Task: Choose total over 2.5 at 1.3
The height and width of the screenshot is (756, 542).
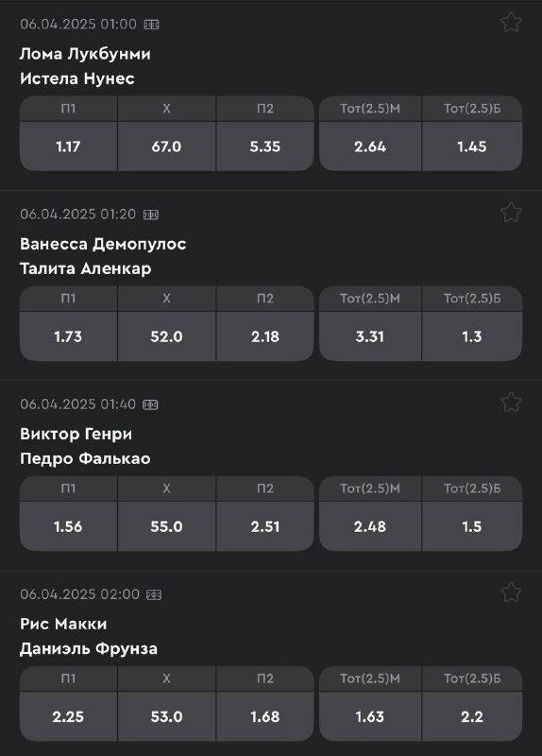Action: point(472,336)
